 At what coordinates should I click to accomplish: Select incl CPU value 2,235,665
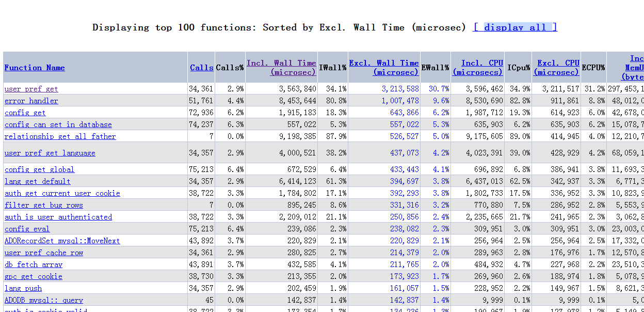(485, 217)
